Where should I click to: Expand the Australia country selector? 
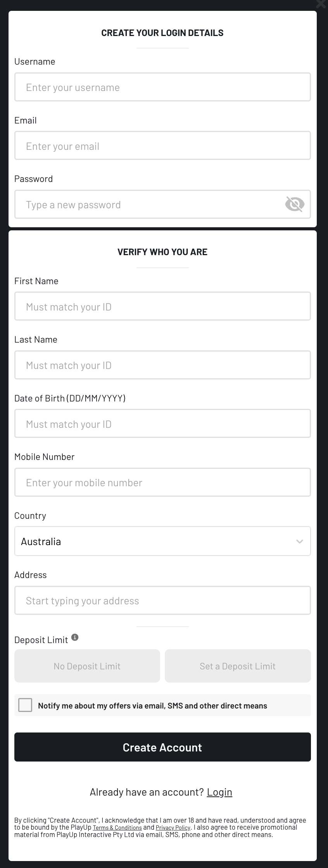coord(162,541)
